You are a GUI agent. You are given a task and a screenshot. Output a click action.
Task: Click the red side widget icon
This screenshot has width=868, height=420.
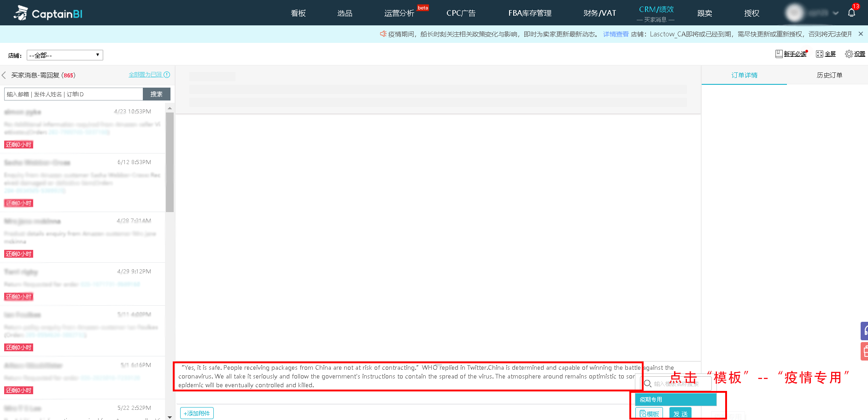click(865, 351)
